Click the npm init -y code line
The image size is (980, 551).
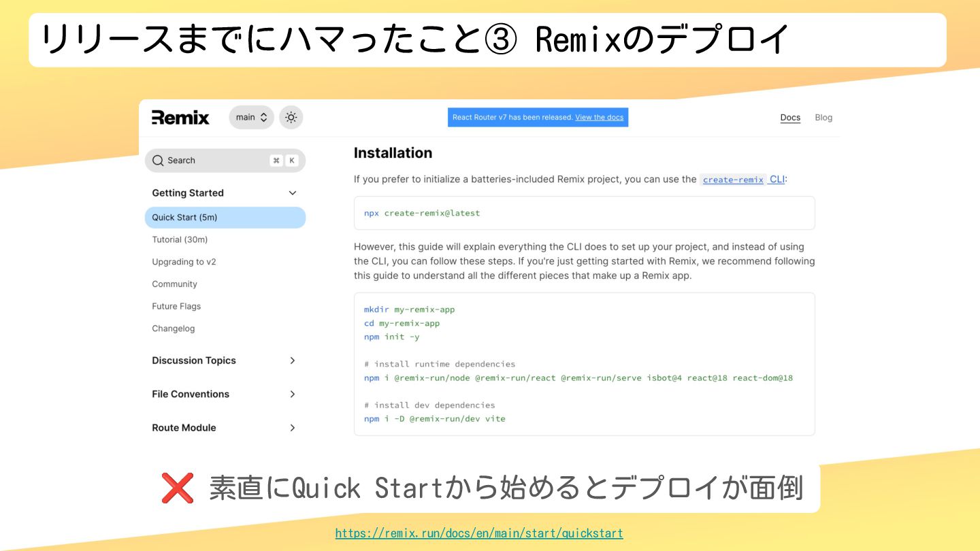click(391, 337)
